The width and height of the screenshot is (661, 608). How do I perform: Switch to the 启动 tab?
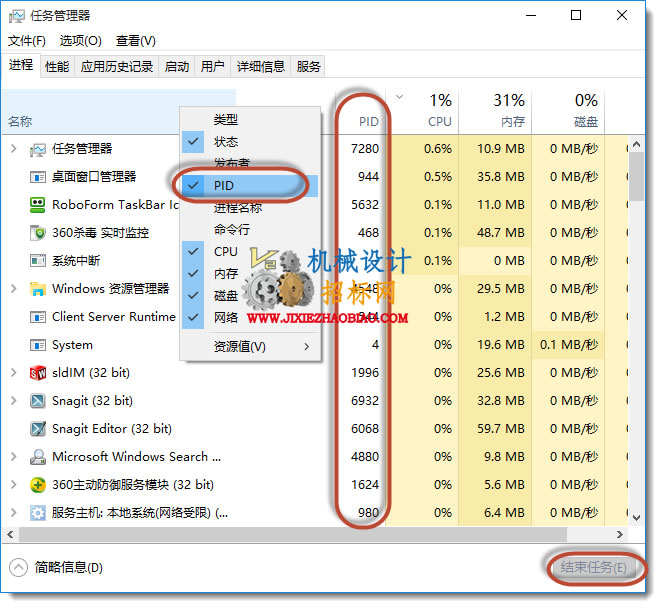pyautogui.click(x=177, y=67)
